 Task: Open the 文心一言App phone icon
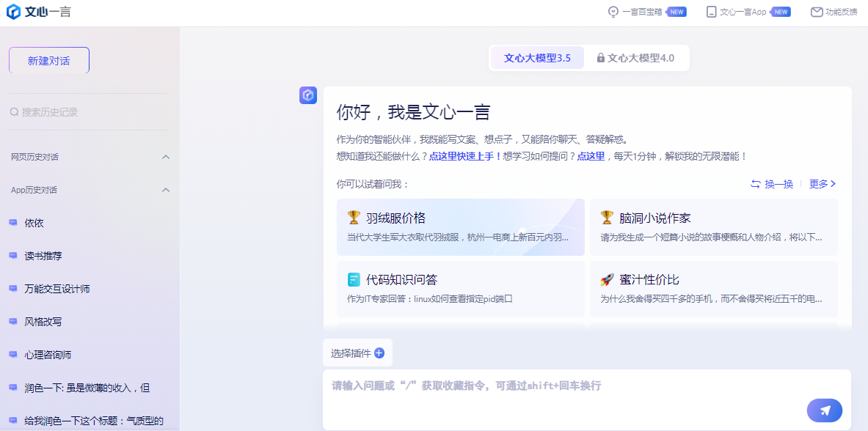pos(711,12)
